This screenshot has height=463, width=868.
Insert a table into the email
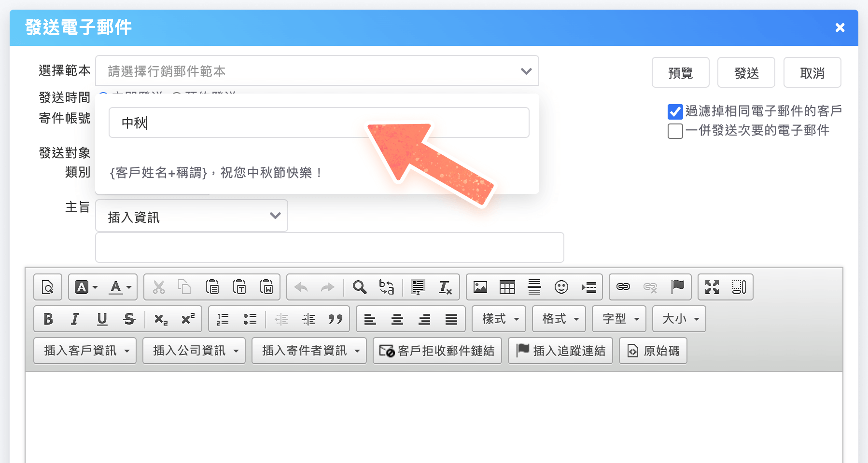point(507,287)
